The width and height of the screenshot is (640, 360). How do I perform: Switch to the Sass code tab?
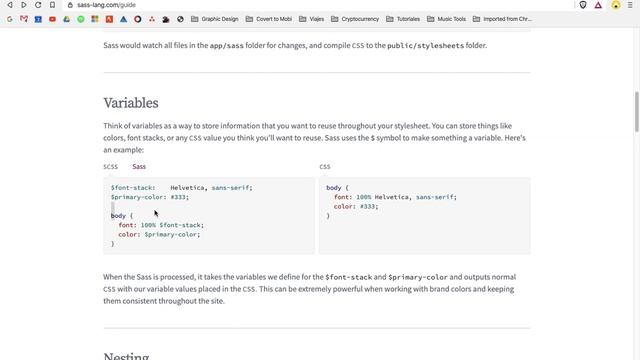click(139, 167)
